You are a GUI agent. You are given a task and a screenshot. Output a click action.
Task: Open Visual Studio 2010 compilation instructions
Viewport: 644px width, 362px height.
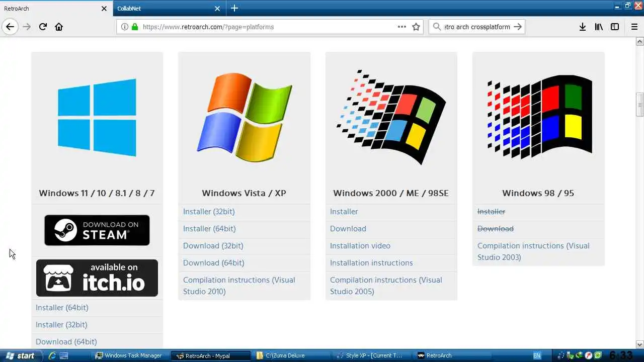pos(239,286)
